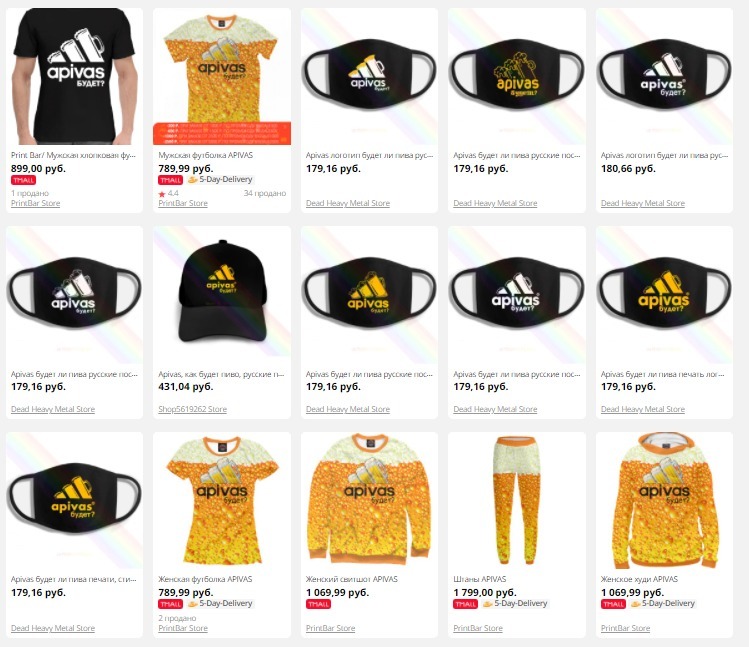Open the Женское худи APIVAS hoodie image
Screen dimensions: 749x647
pyautogui.click(x=664, y=500)
